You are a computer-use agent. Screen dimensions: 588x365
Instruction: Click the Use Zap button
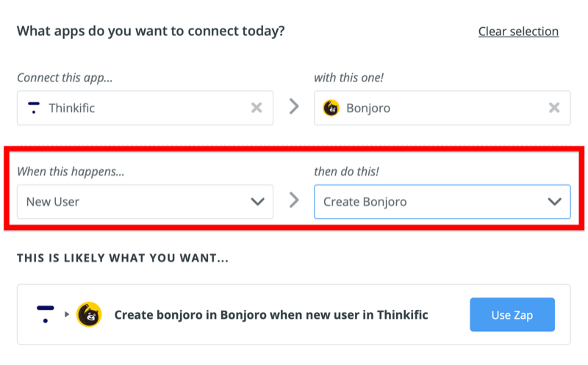512,315
